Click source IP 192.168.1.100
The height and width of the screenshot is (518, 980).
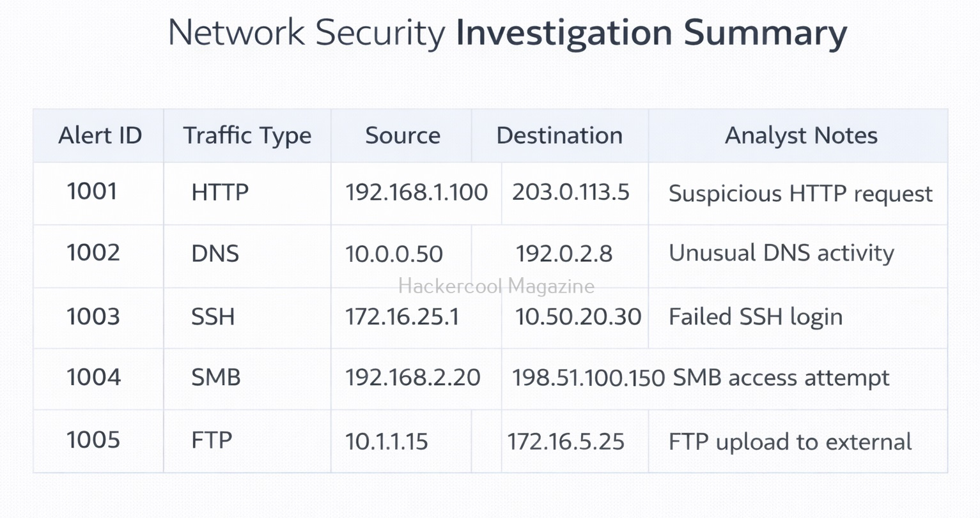[x=416, y=192]
